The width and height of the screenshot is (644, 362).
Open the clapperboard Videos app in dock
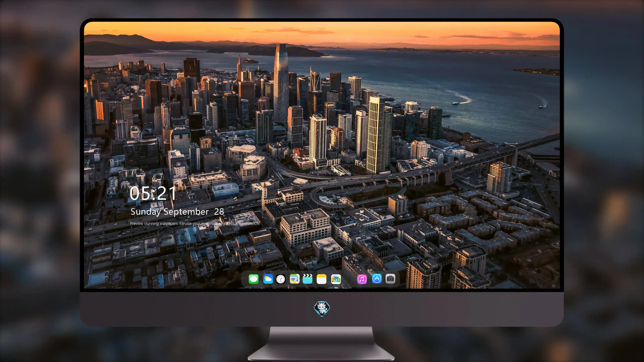click(308, 279)
